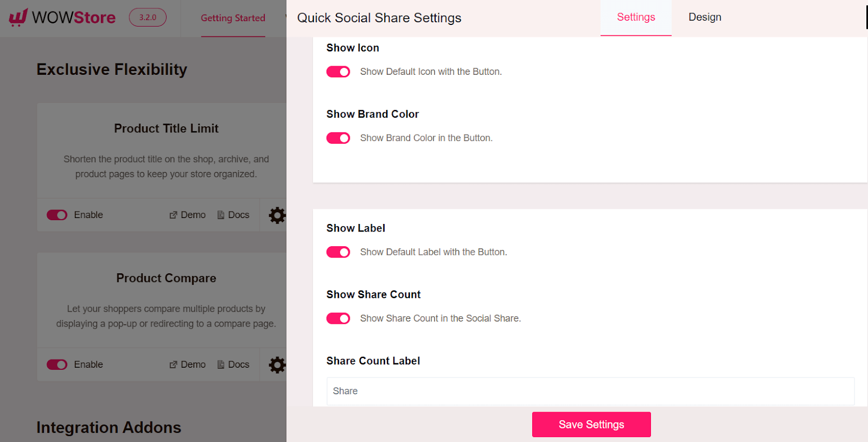The height and width of the screenshot is (442, 868).
Task: Open the Settings tab of Quick Social Share
Action: pyautogui.click(x=635, y=17)
